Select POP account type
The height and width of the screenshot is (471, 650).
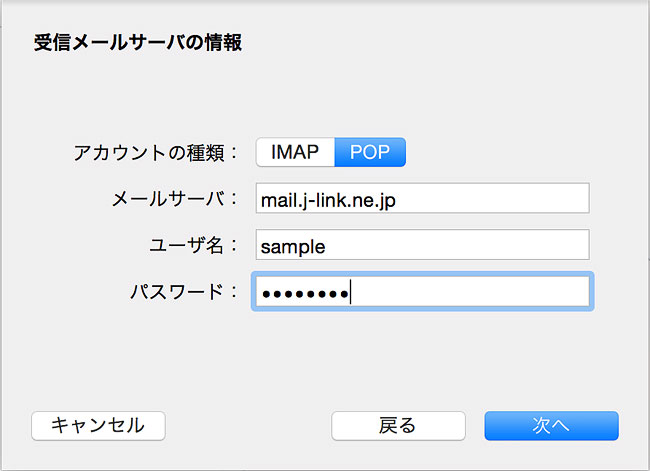370,152
